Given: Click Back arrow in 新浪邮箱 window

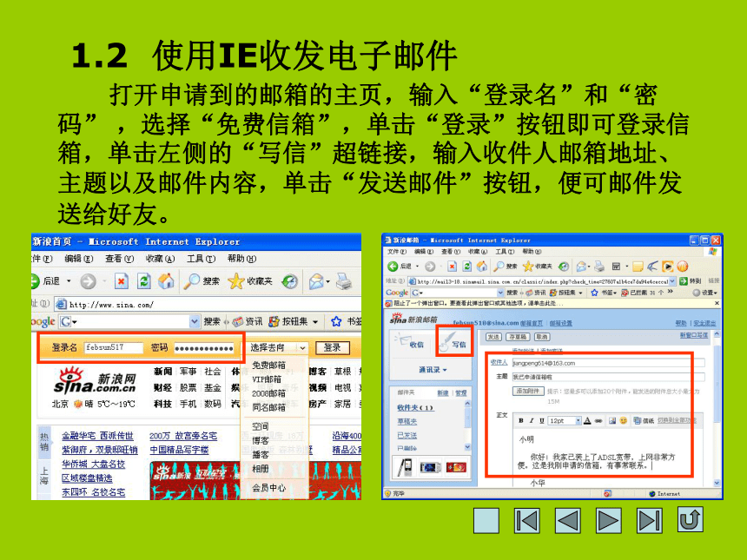Looking at the screenshot, I should 392,267.
